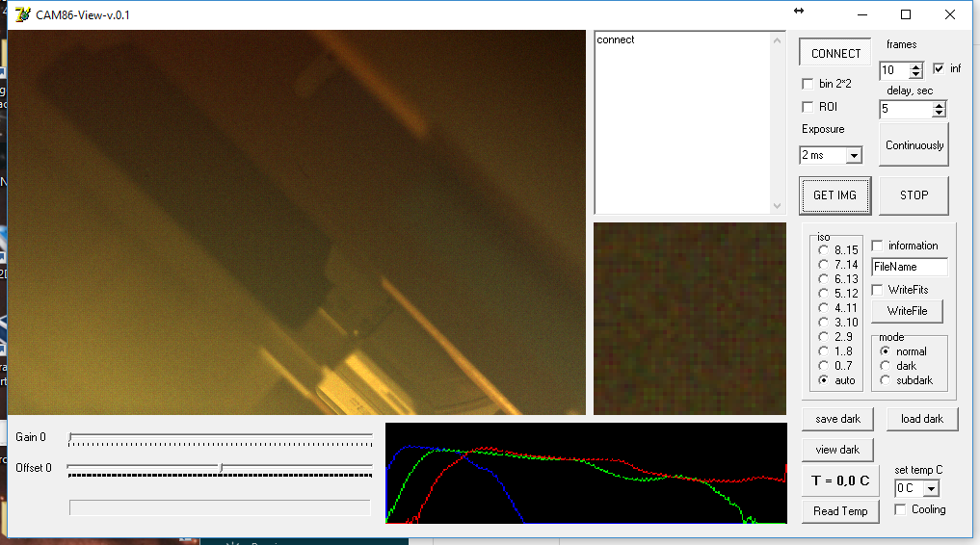This screenshot has height=545, width=980.
Task: Open the Exposure dropdown showing 2 ms
Action: [x=854, y=155]
